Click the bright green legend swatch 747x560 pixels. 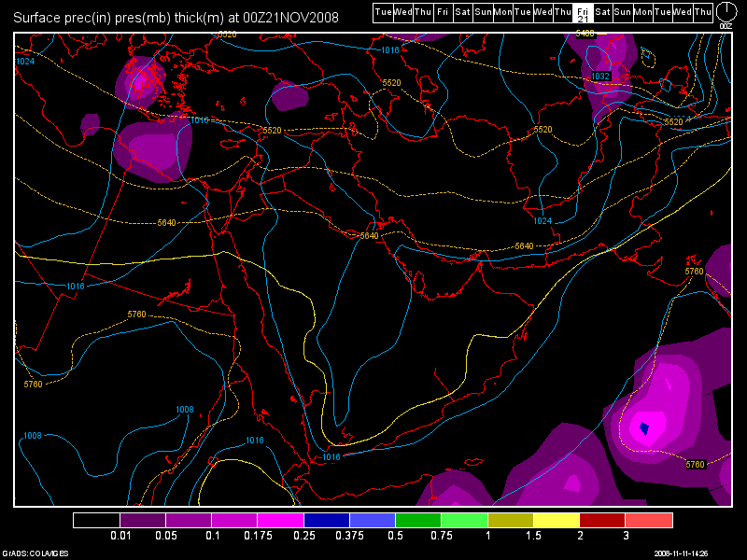pyautogui.click(x=464, y=520)
